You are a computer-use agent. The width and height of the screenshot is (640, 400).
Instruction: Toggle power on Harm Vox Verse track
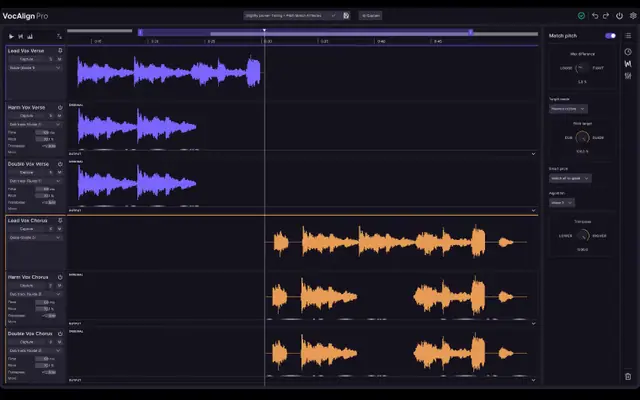60,107
